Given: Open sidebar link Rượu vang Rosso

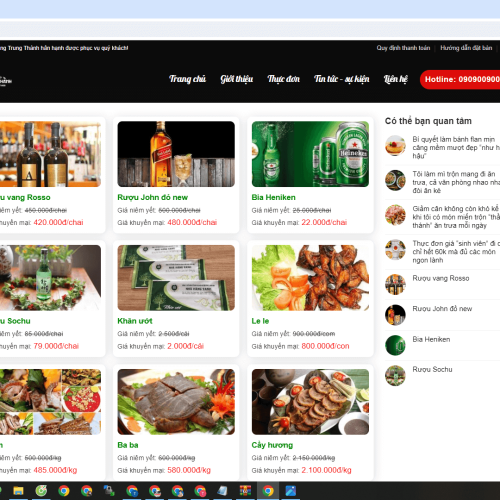Looking at the screenshot, I should [x=441, y=278].
